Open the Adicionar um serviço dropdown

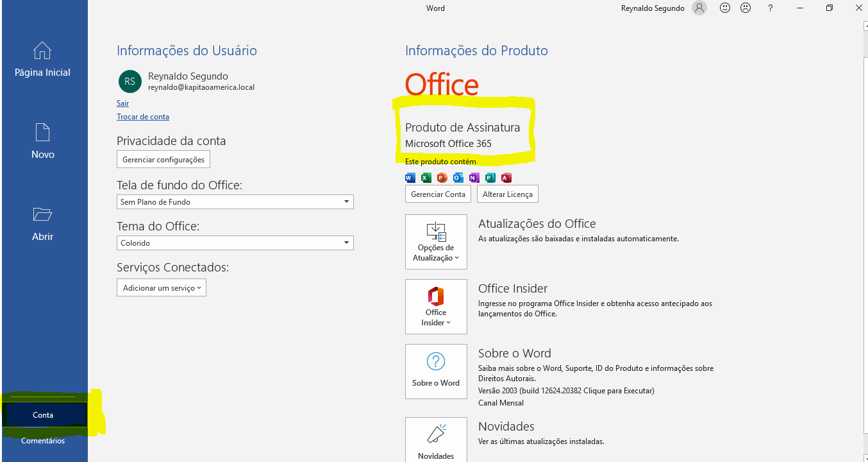click(x=162, y=287)
